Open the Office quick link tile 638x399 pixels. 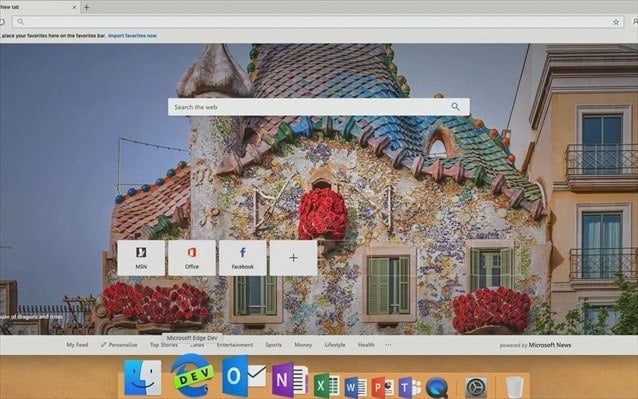192,257
